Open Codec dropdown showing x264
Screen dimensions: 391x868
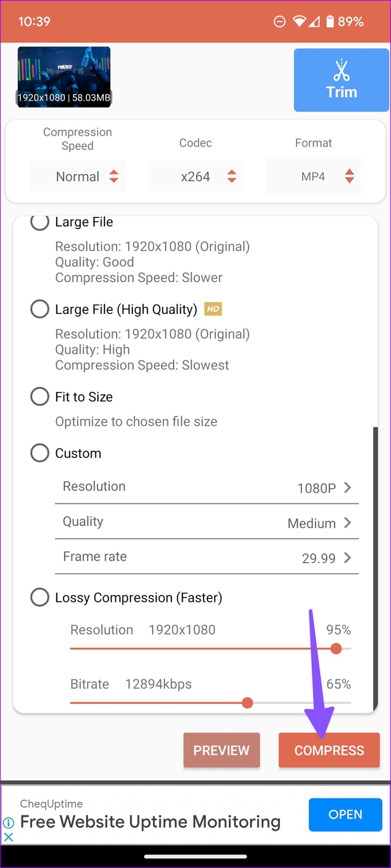click(195, 176)
